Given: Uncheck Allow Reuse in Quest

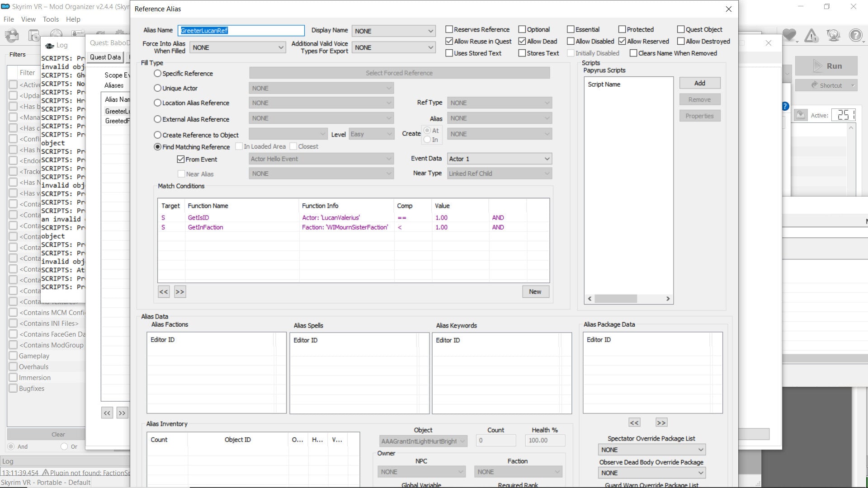Looking at the screenshot, I should [449, 41].
